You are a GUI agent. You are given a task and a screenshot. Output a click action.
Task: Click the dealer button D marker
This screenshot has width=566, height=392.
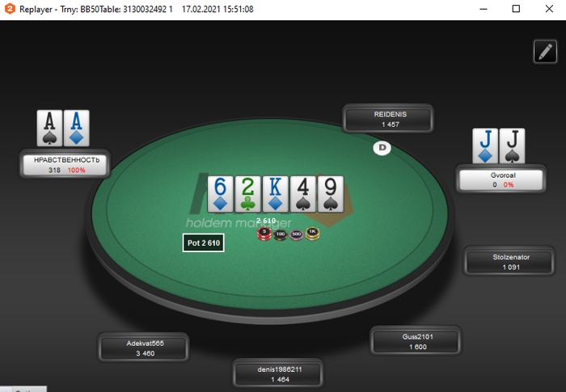click(x=382, y=148)
